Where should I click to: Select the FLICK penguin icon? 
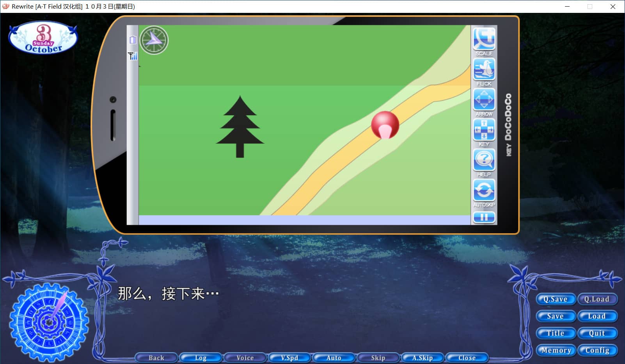(484, 69)
